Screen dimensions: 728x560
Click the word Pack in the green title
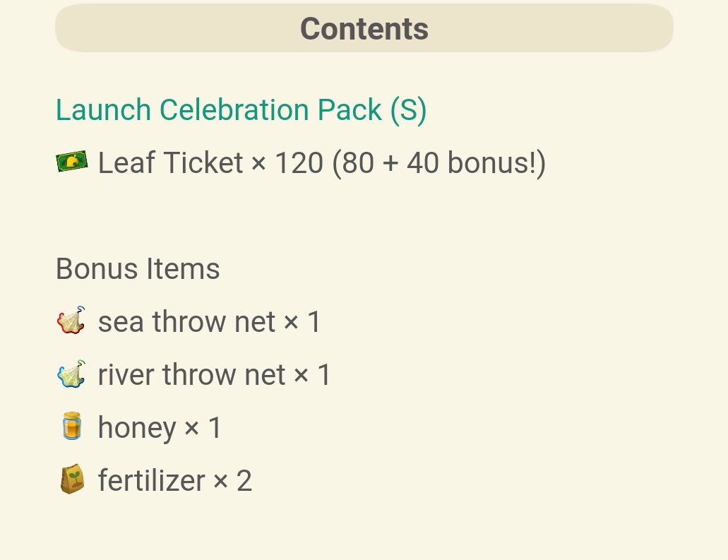(x=350, y=110)
